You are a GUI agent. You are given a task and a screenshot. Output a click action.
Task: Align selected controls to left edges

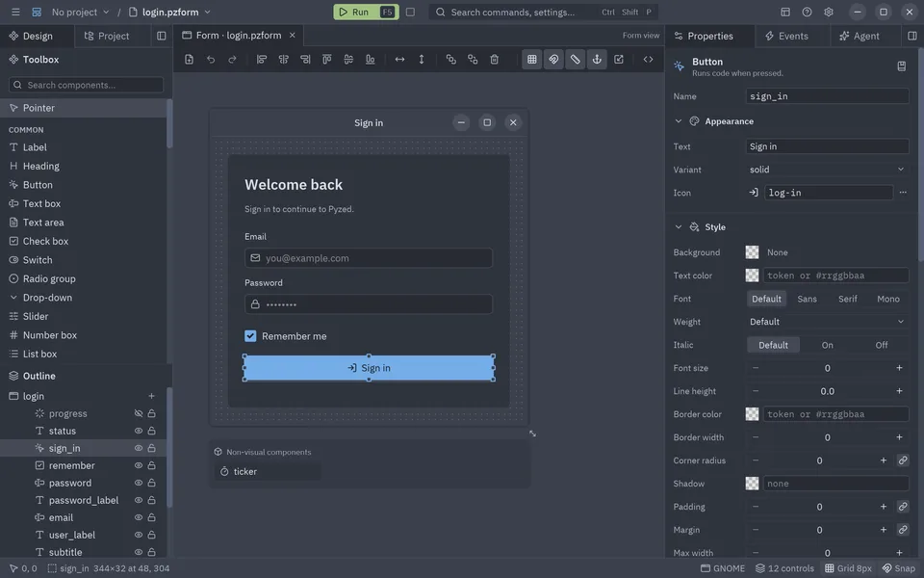click(262, 59)
